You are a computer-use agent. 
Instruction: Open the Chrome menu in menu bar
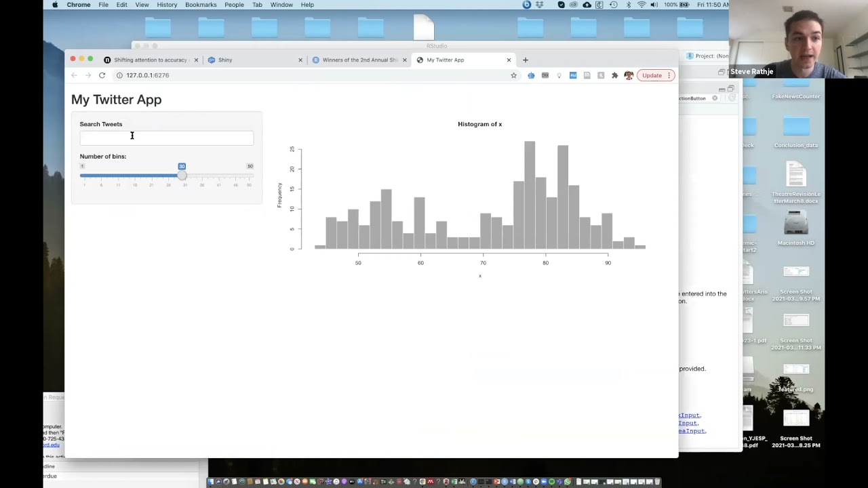[x=79, y=5]
